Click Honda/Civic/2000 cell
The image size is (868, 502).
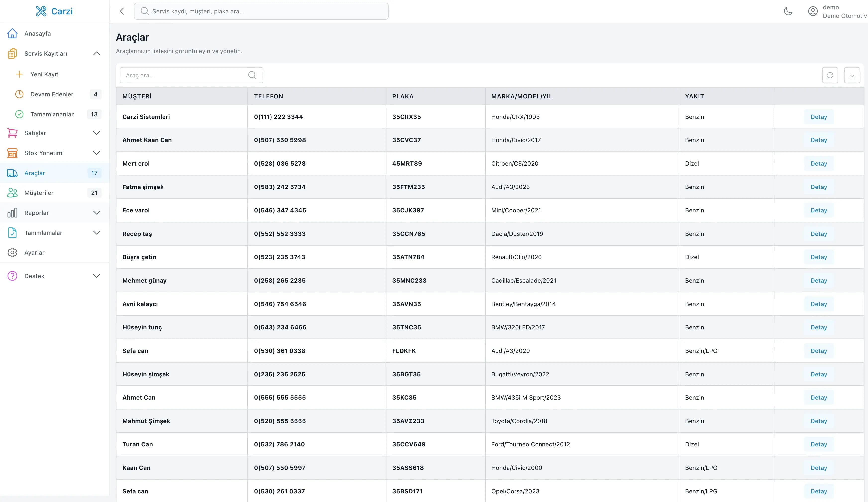[582, 468]
